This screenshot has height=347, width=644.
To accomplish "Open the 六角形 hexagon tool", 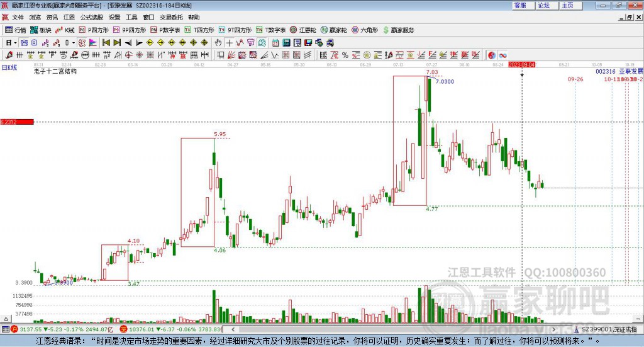I will (365, 30).
